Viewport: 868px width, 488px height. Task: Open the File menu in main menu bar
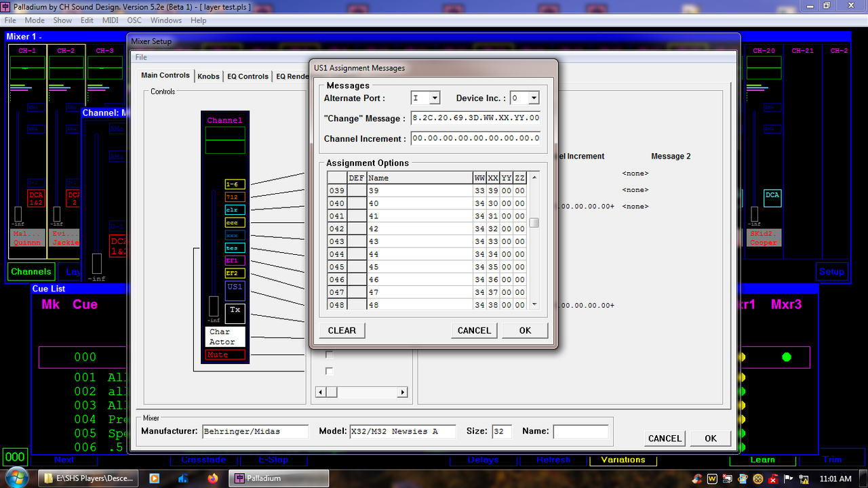coord(10,20)
